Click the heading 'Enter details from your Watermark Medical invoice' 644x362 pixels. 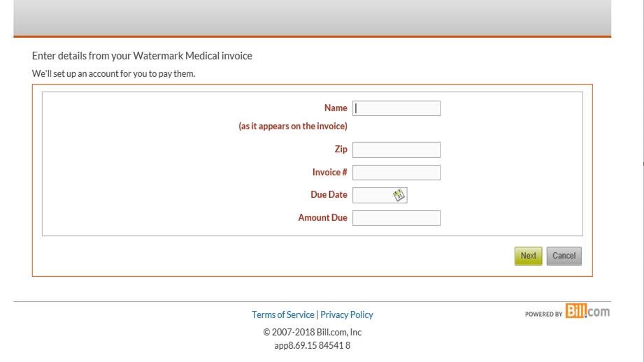point(142,56)
